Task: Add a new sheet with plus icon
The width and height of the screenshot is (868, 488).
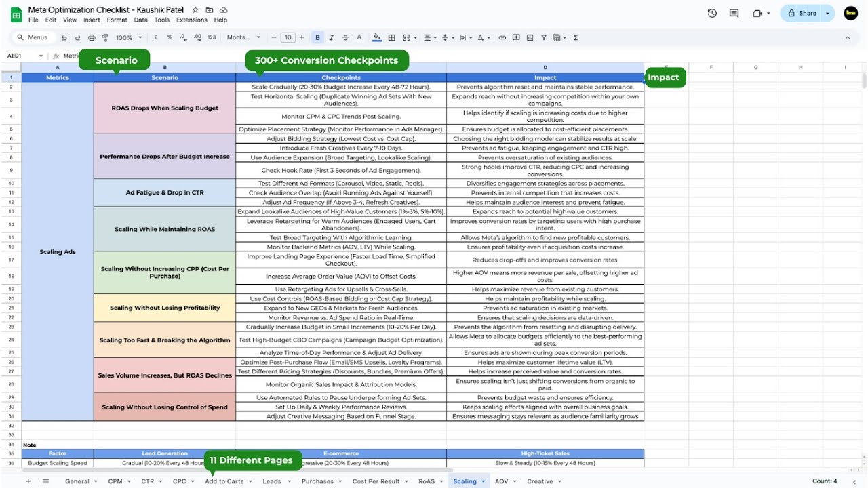Action: [28, 481]
